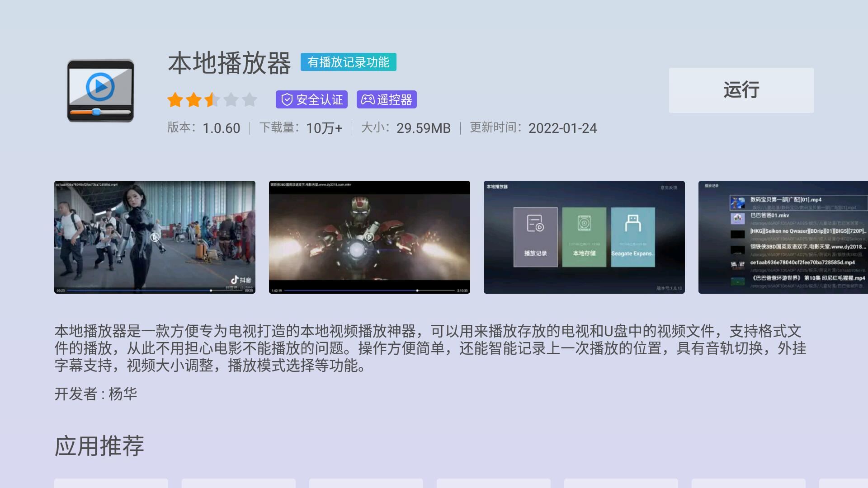Click the 应用推荐 section heading
Screen dimensions: 868x488
pyautogui.click(x=99, y=446)
